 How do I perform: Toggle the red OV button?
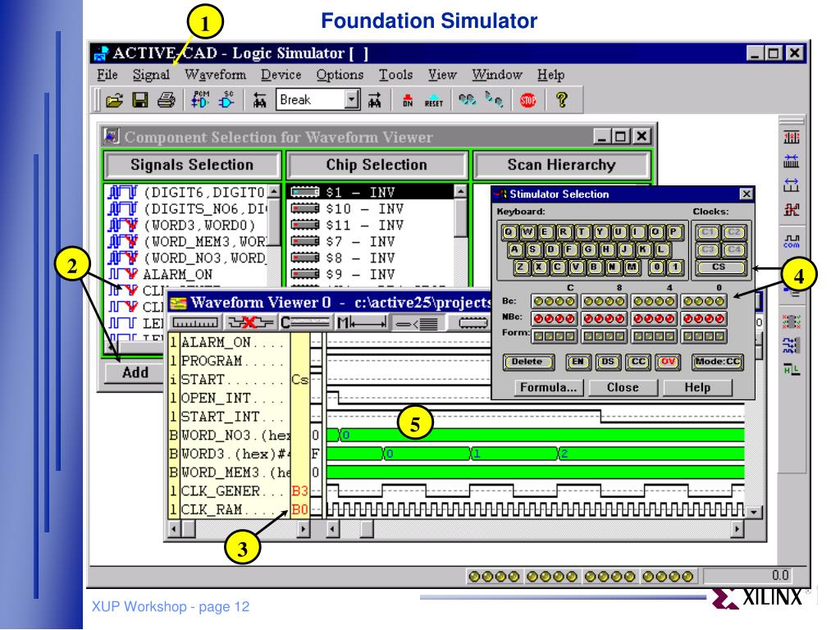(668, 362)
